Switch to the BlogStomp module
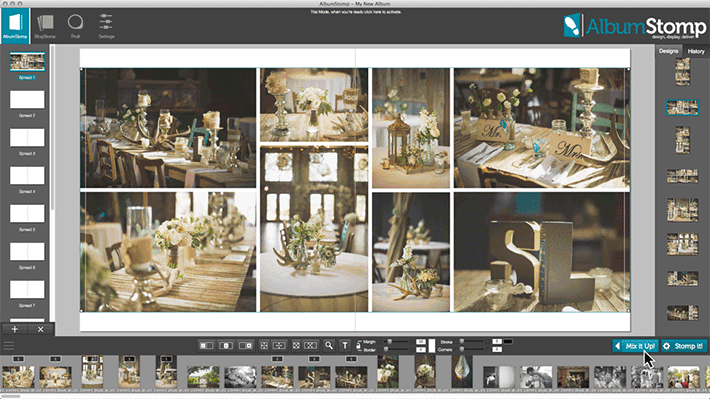Image resolution: width=710 pixels, height=399 pixels. pos(45,26)
